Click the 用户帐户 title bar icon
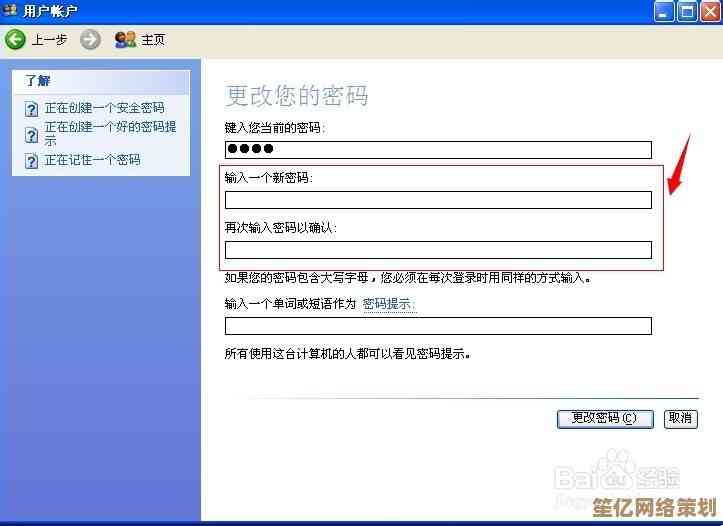 coord(10,11)
